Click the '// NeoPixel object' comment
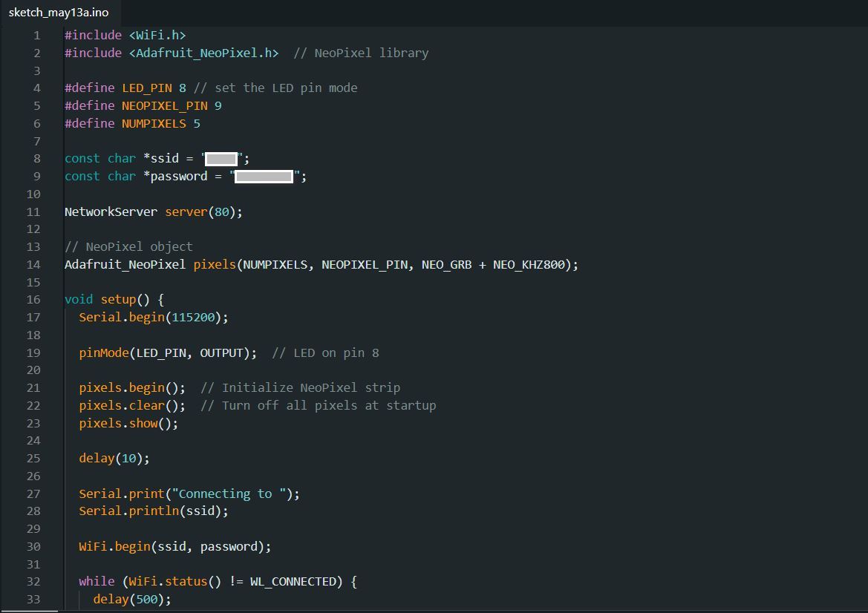Viewport: 868px width, 613px height. coord(128,246)
